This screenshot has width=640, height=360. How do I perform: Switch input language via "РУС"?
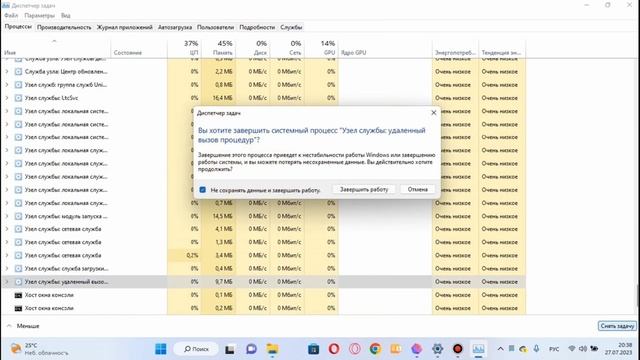coord(554,349)
